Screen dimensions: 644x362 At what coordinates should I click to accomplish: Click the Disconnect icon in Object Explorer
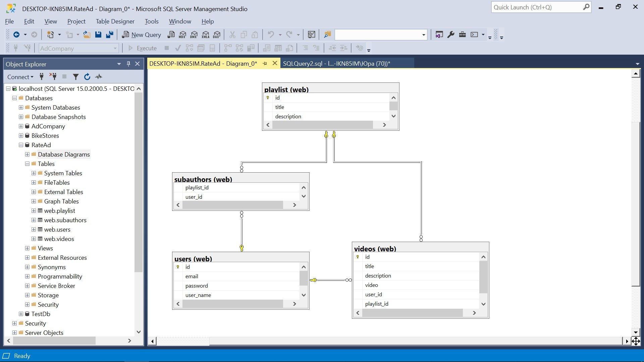pos(53,77)
